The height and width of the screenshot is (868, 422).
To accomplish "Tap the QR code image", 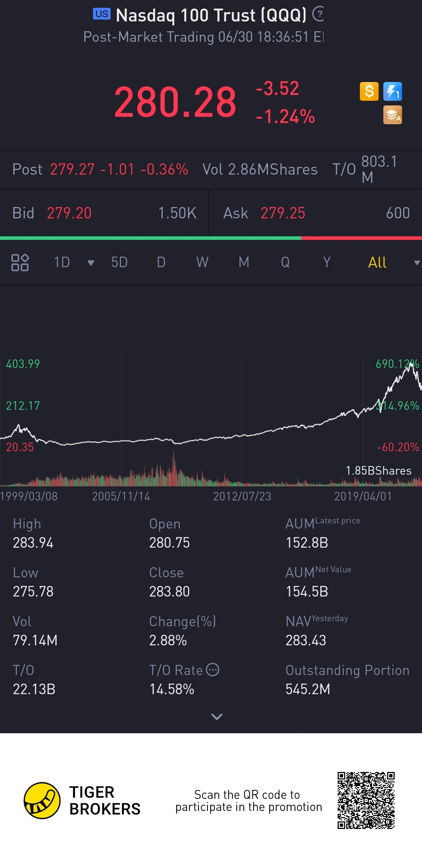I will pyautogui.click(x=366, y=800).
